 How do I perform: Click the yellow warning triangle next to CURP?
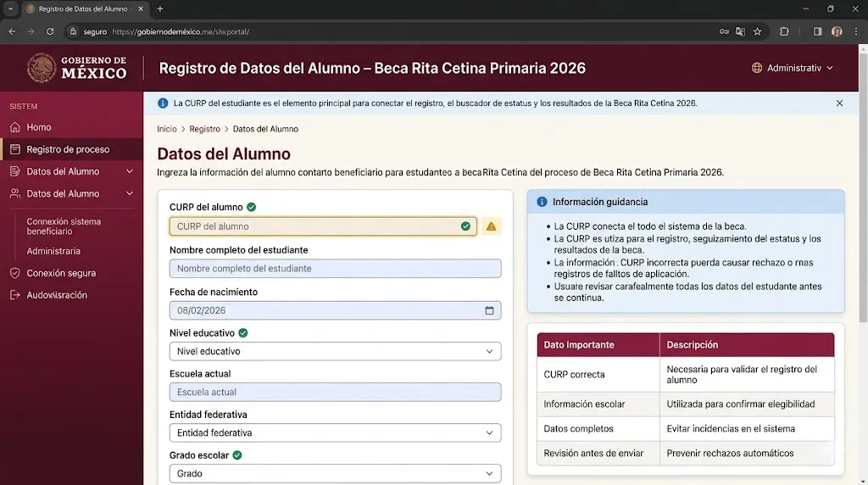(491, 226)
